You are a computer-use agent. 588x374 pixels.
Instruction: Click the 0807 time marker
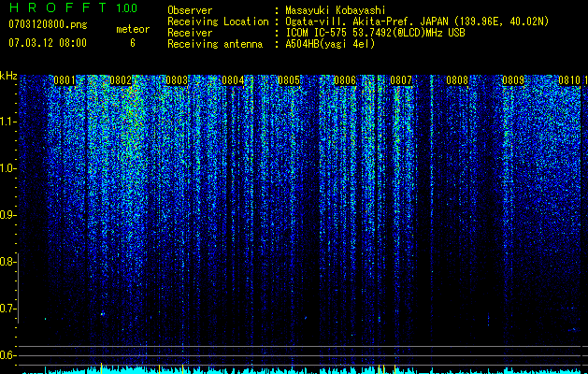401,80
